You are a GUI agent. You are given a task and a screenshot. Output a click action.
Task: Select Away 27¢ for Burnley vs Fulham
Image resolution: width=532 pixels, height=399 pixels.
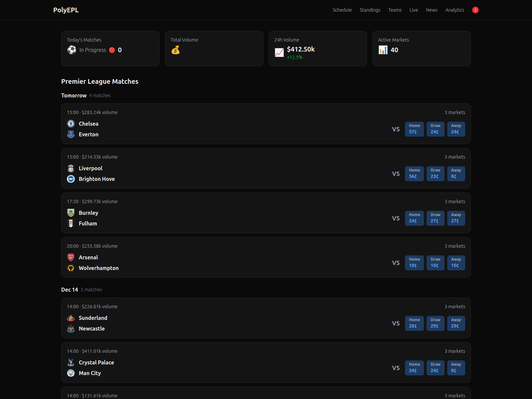(456, 218)
